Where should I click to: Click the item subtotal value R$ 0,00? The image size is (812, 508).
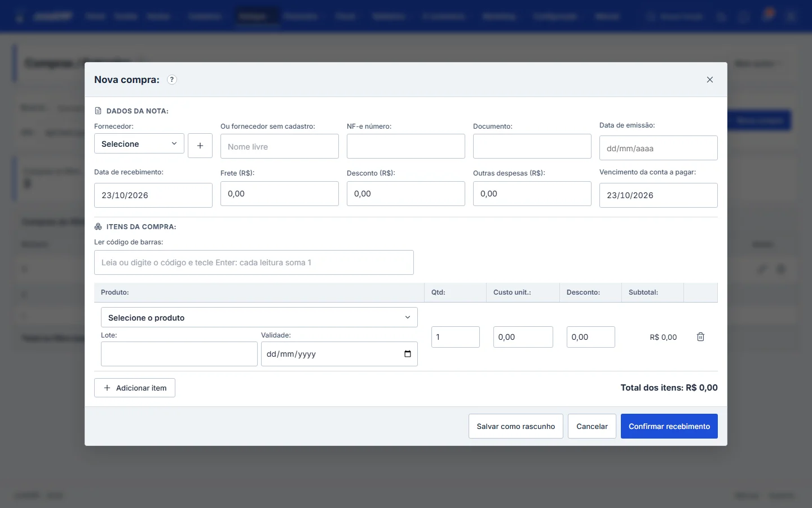point(664,337)
